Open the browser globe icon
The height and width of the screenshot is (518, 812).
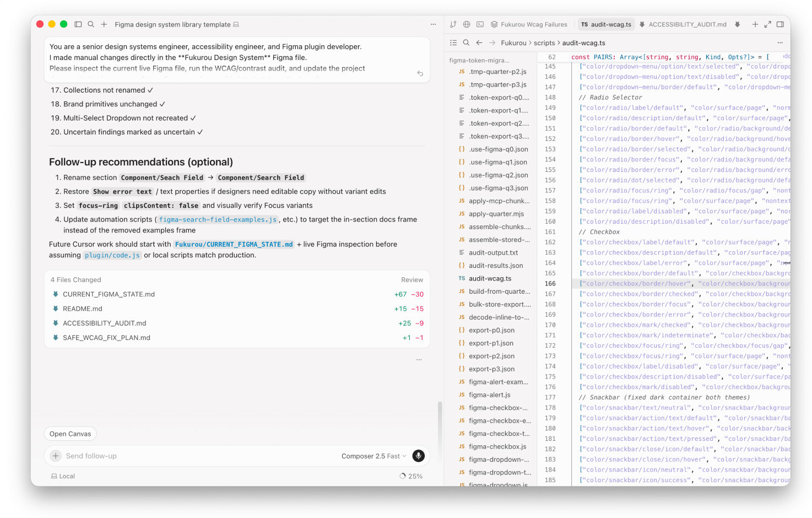pos(467,24)
